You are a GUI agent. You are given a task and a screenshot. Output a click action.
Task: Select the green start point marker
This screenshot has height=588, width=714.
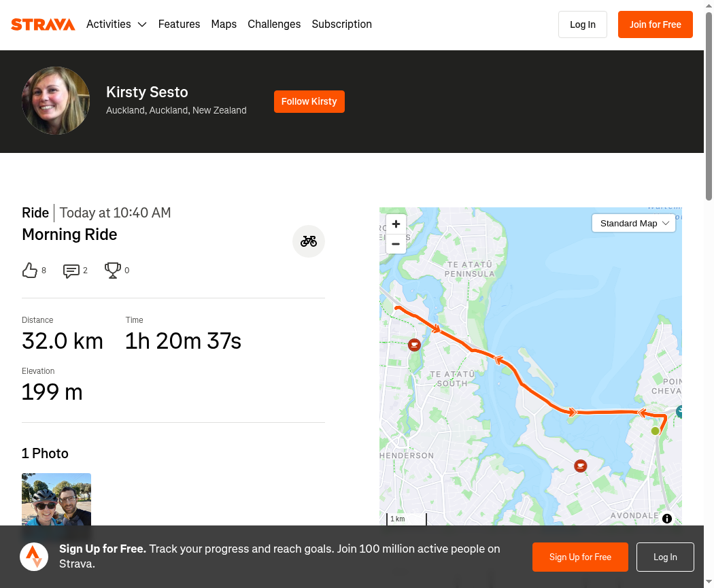pos(655,430)
